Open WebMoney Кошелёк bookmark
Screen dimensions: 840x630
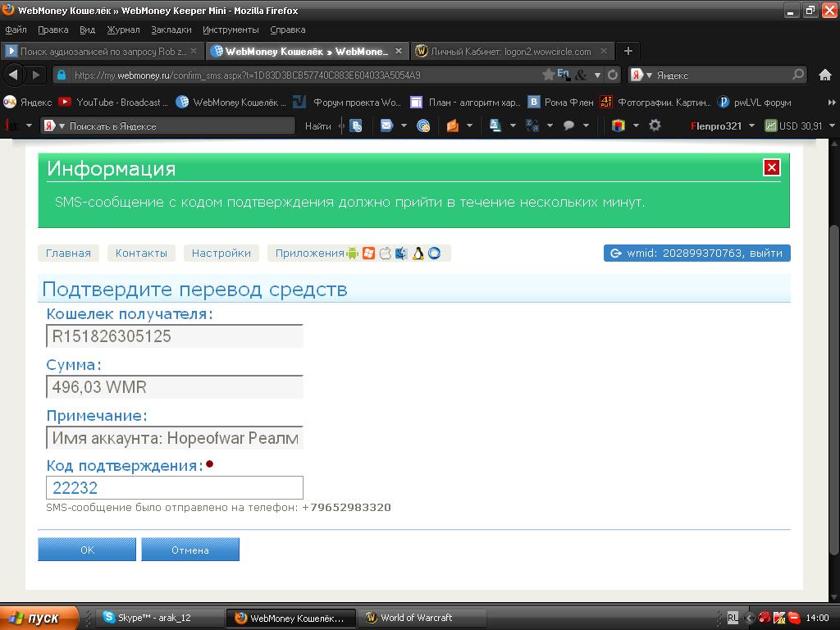231,102
